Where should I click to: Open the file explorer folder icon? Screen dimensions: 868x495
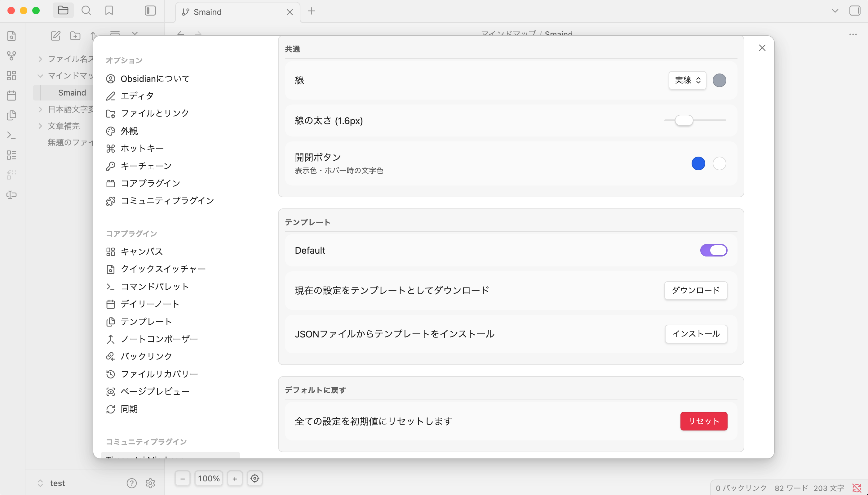tap(63, 11)
